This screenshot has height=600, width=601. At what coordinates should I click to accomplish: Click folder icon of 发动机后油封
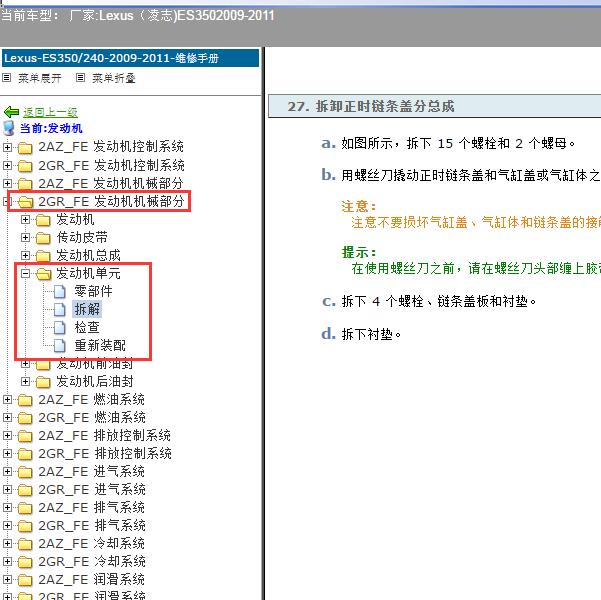click(43, 382)
